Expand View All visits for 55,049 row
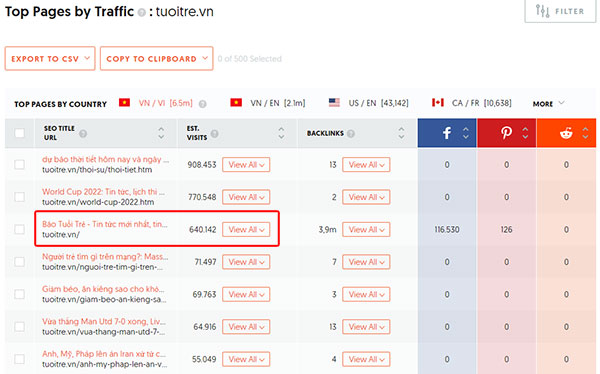Viewport: 600px width, 374px height. click(x=246, y=359)
